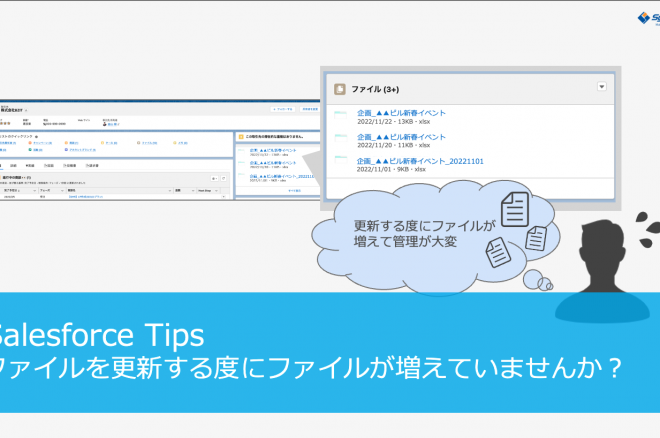Select text 更新する度にファイルが増えて管理が大変

(424, 234)
